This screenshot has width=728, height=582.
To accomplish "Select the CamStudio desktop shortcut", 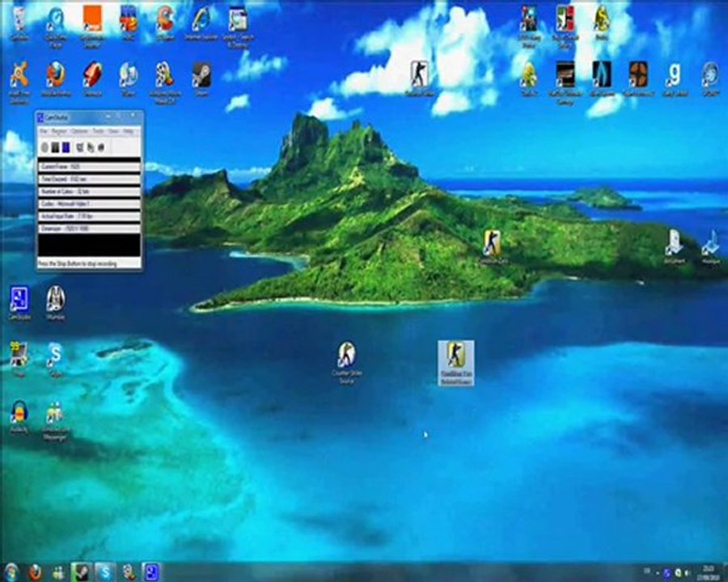I will click(19, 304).
